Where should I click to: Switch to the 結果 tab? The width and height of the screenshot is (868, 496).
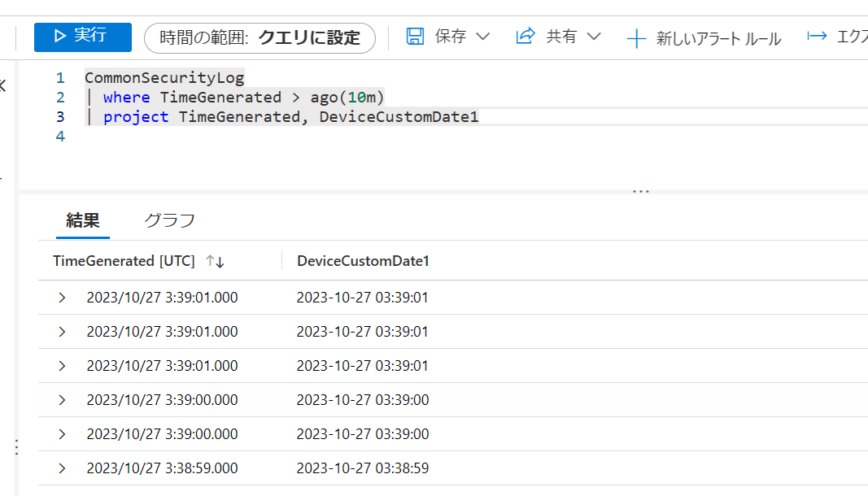[82, 221]
